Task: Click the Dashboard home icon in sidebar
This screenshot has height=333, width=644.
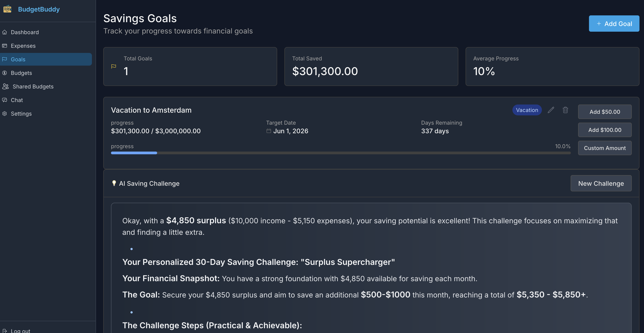Action: click(x=5, y=32)
